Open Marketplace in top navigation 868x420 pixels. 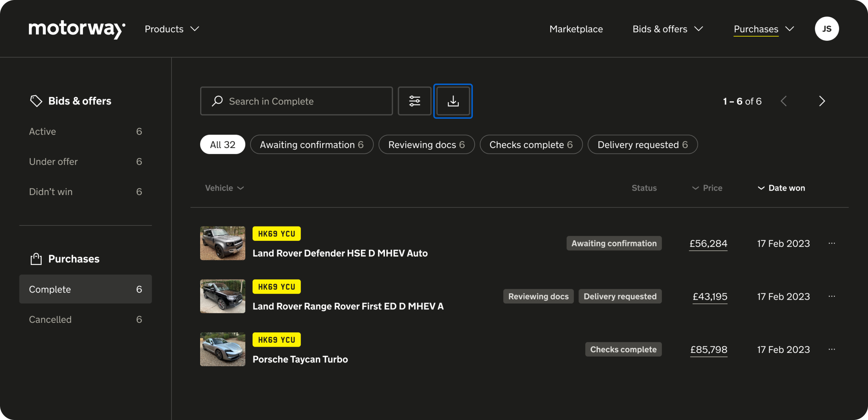[x=576, y=29]
